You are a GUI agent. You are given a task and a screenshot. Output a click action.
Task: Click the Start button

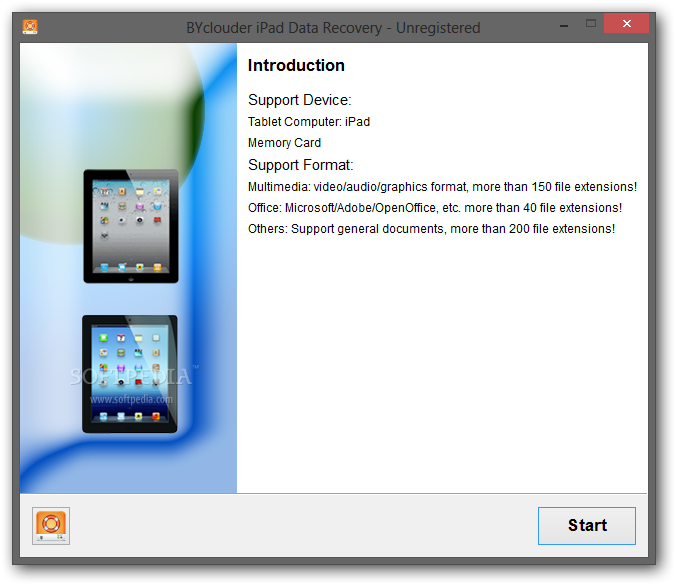[x=586, y=526]
